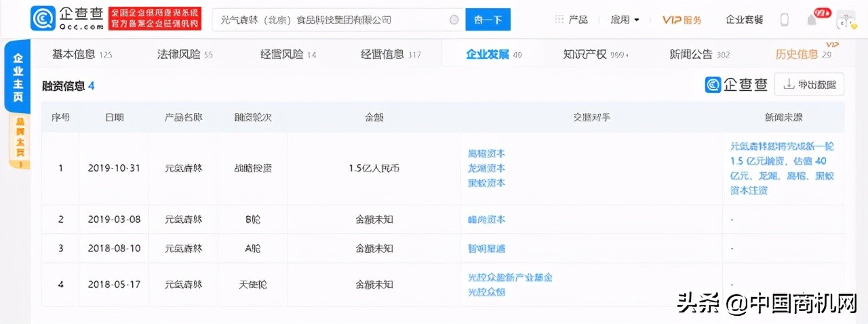The width and height of the screenshot is (868, 324).
Task: Click the B轮 round cell
Action: (253, 220)
